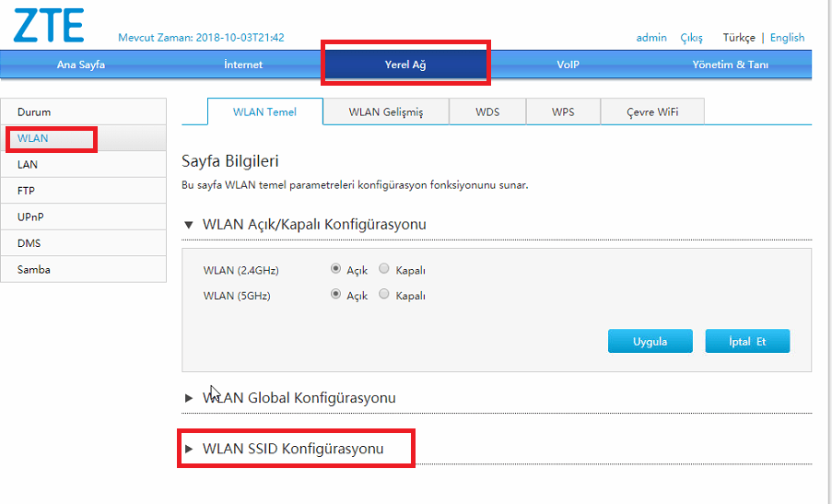The width and height of the screenshot is (832, 504).
Task: Collapse WLAN Açık/Kapalı Konfigürasyonu section
Action: point(304,224)
